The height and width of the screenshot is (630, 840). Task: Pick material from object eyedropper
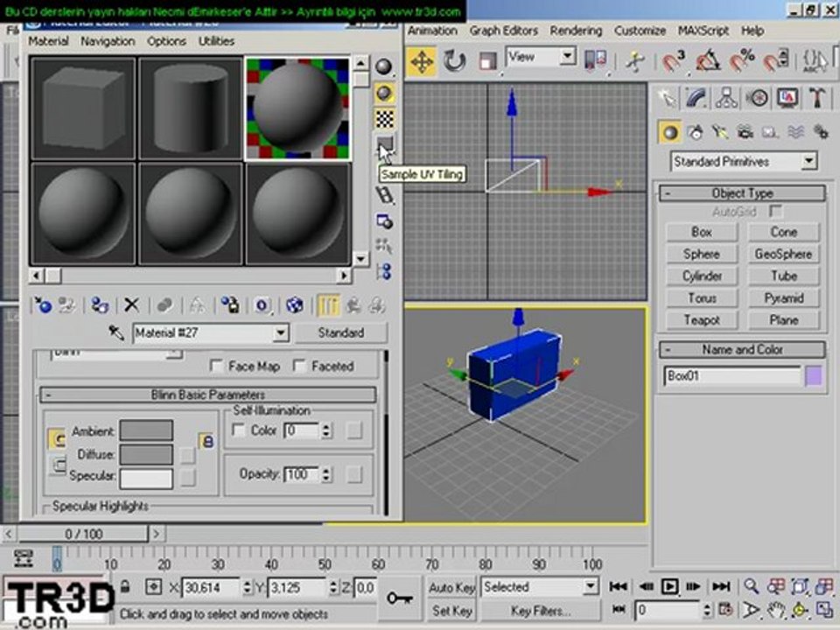[x=115, y=332]
